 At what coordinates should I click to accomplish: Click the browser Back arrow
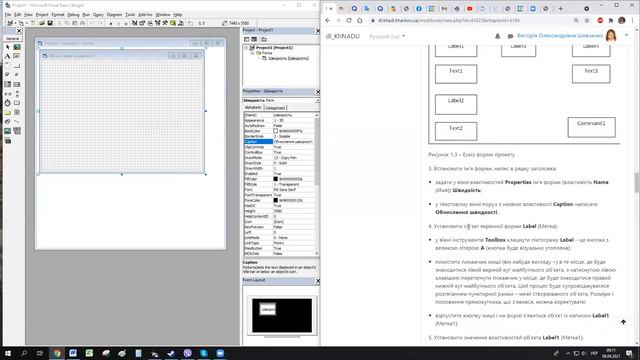pyautogui.click(x=328, y=20)
